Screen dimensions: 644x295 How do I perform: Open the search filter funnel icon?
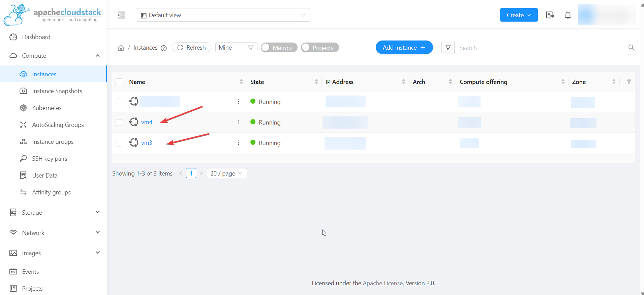(448, 48)
